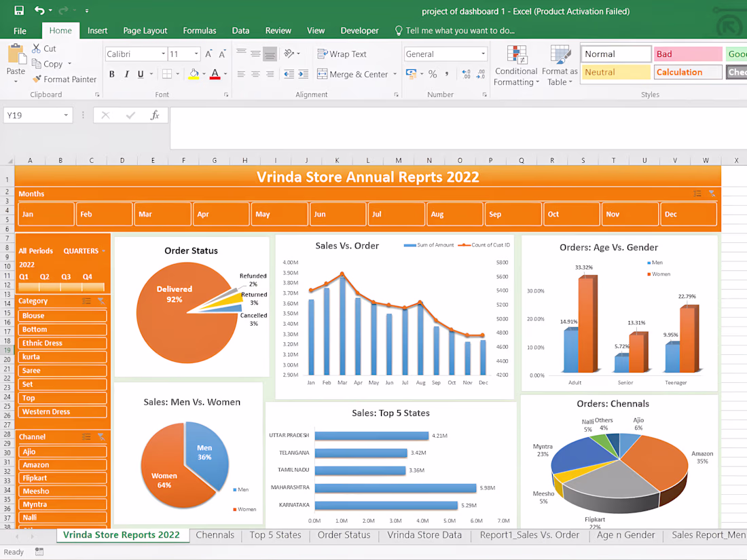Toggle underline formatting

point(141,74)
